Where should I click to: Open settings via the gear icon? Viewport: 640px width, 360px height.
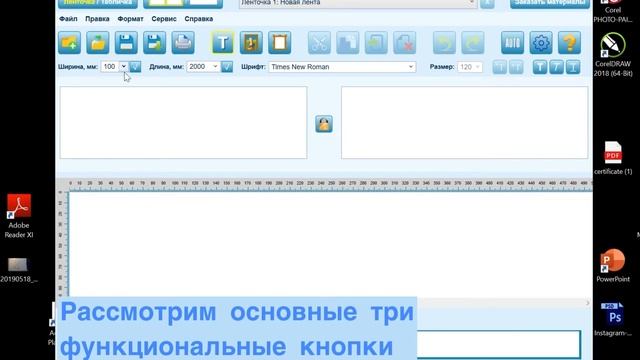pos(541,42)
